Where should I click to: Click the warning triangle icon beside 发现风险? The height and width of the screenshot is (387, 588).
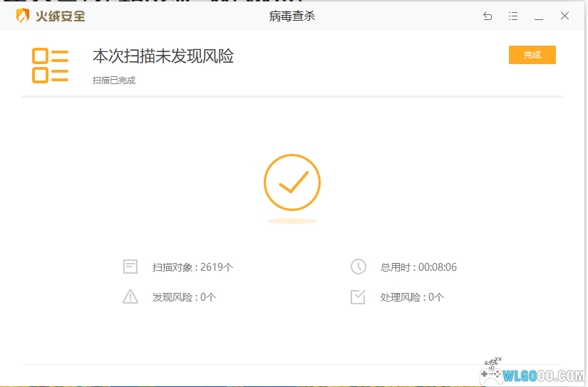tap(130, 297)
